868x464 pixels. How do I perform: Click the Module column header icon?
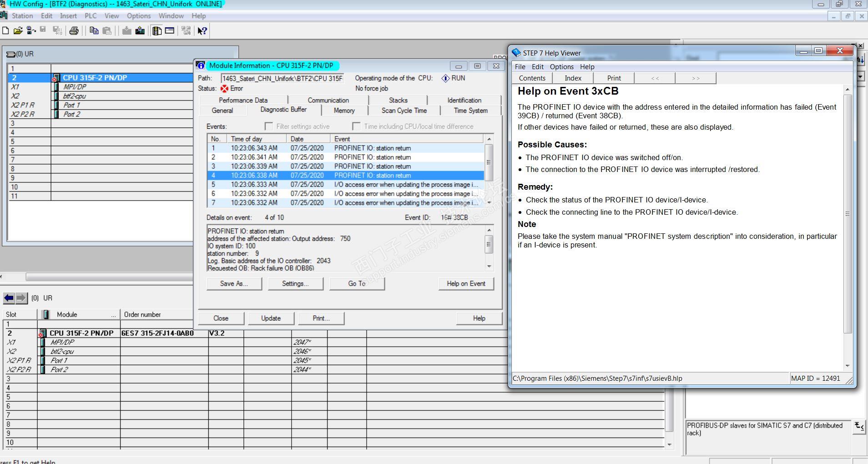coord(45,314)
